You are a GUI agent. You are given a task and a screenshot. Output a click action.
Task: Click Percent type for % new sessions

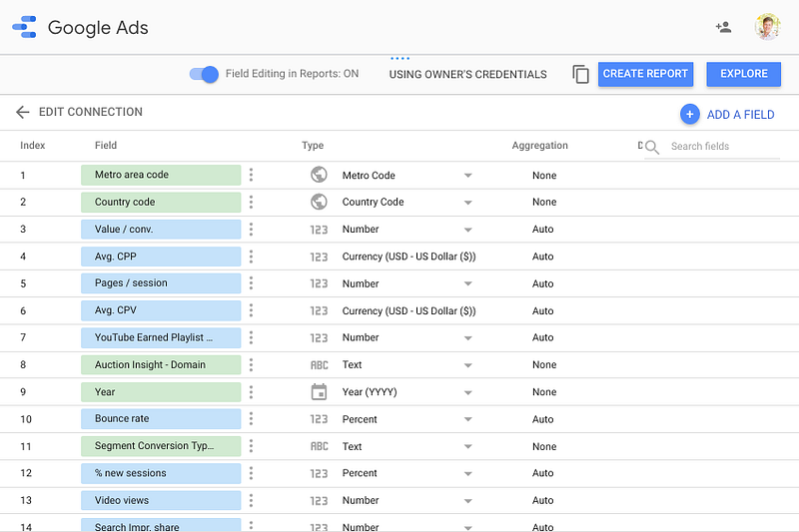(x=360, y=473)
